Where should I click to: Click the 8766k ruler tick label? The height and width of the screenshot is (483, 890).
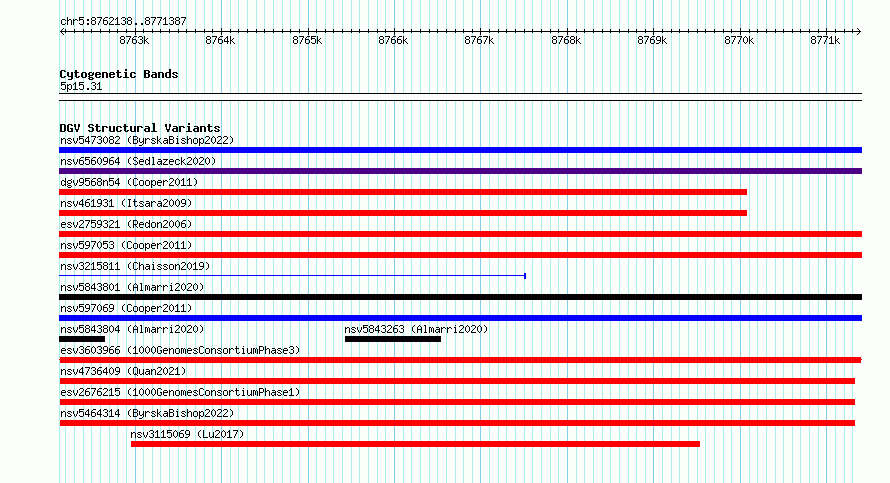click(x=393, y=41)
